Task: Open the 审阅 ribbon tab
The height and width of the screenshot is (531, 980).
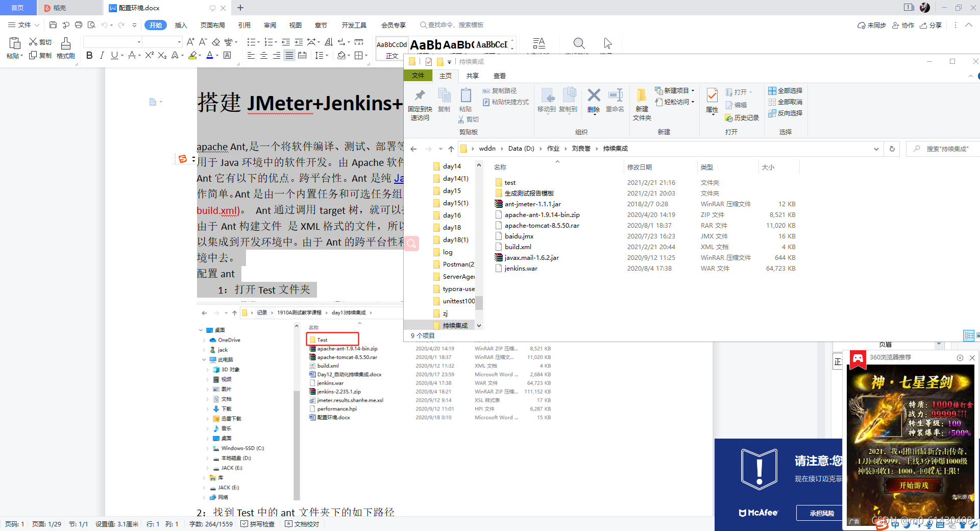Action: 270,25
